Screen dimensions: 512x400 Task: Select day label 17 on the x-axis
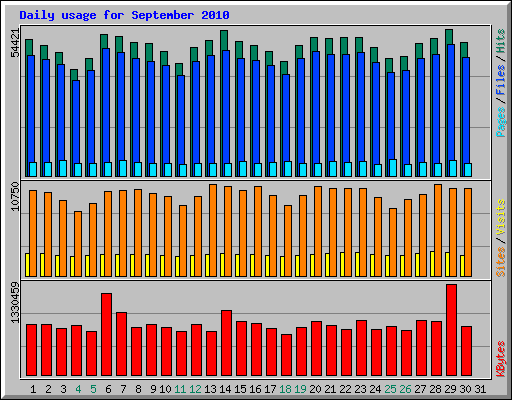[270, 389]
